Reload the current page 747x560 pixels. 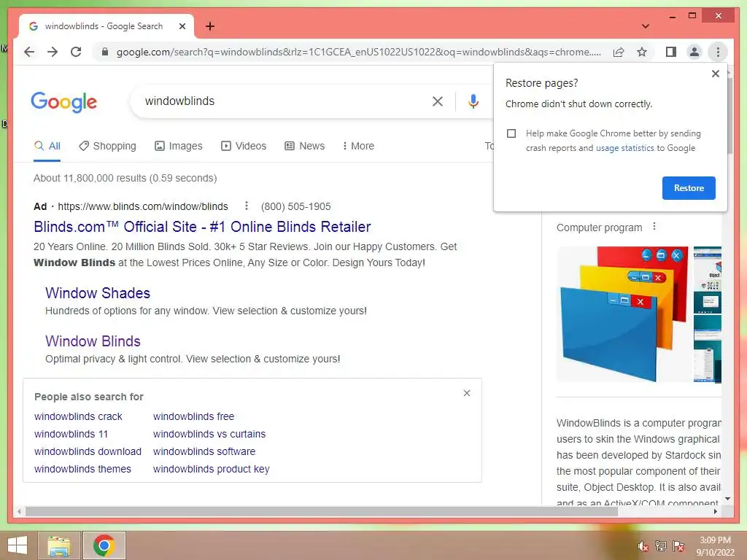tap(76, 52)
